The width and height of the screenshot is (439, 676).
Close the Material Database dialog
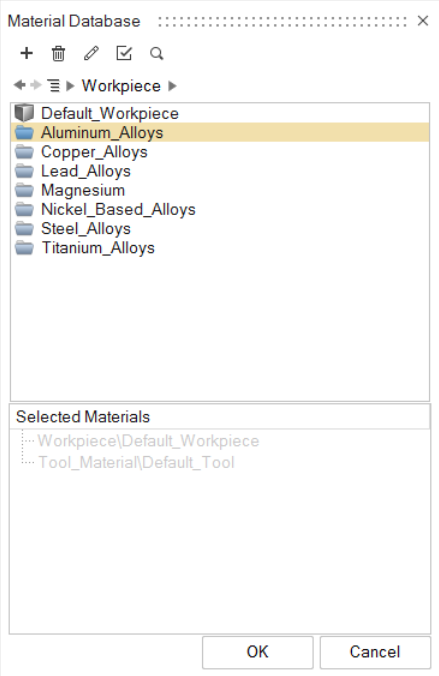(423, 21)
